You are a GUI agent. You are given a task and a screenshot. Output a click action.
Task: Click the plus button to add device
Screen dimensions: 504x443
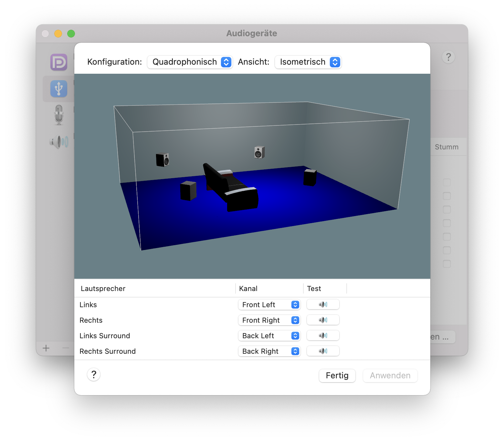(x=46, y=348)
